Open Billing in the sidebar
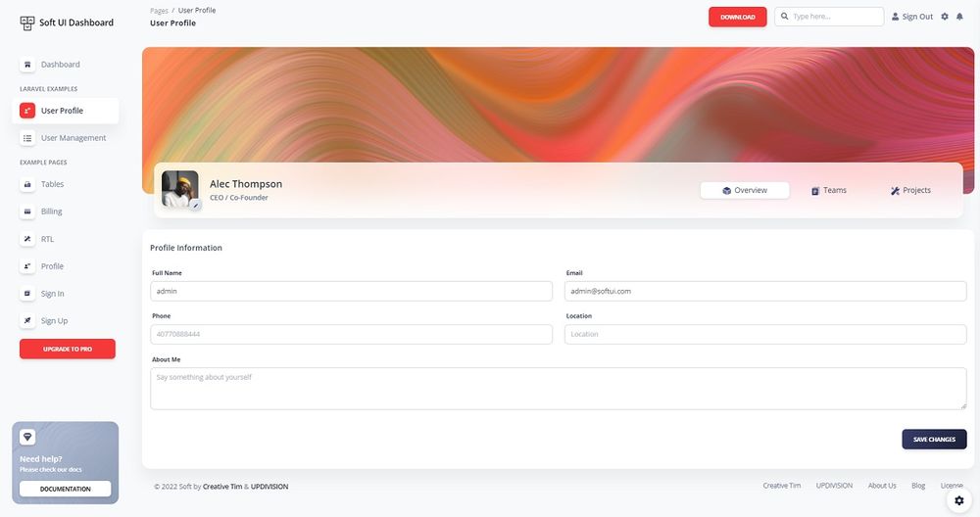The image size is (980, 517). coord(65,211)
